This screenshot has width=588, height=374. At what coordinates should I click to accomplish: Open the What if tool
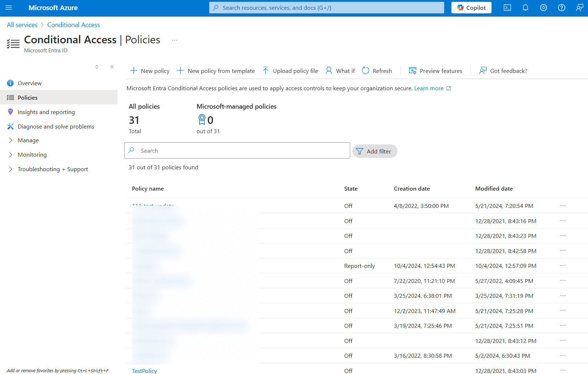(339, 70)
